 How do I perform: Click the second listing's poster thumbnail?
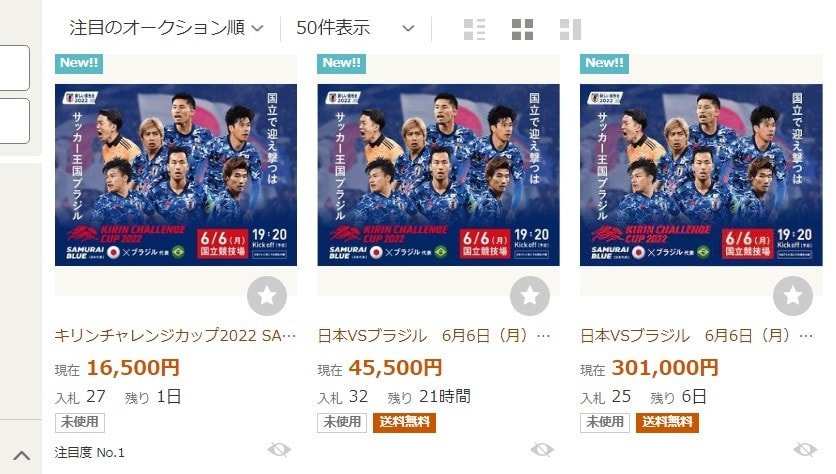click(x=438, y=175)
